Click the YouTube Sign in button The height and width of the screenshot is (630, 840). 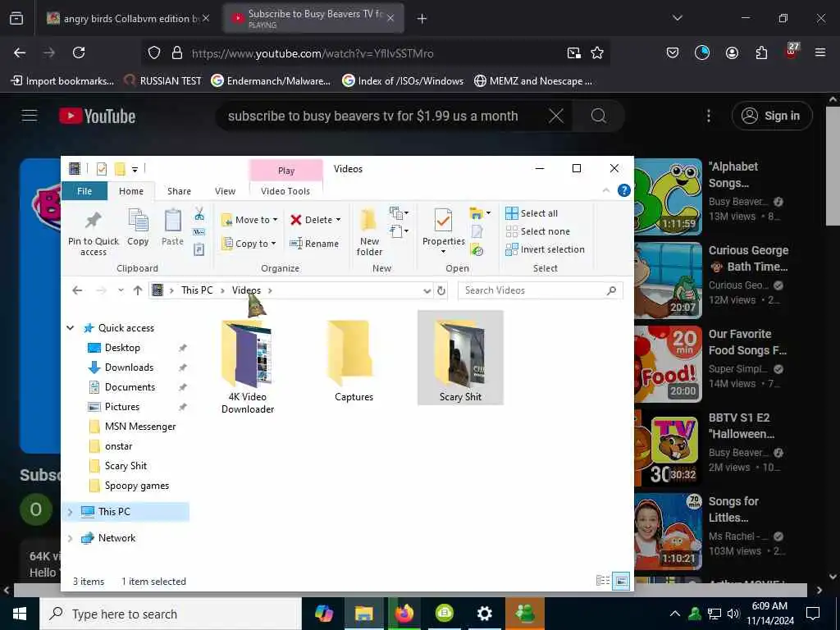click(772, 116)
